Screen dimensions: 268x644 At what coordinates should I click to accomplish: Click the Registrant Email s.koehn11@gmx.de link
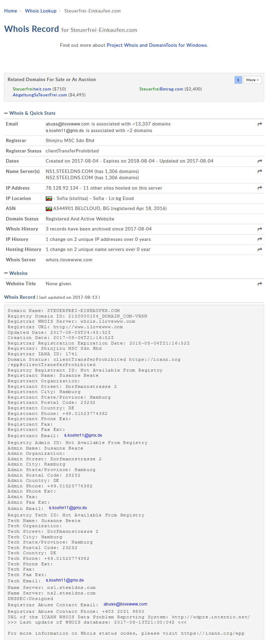[83, 435]
